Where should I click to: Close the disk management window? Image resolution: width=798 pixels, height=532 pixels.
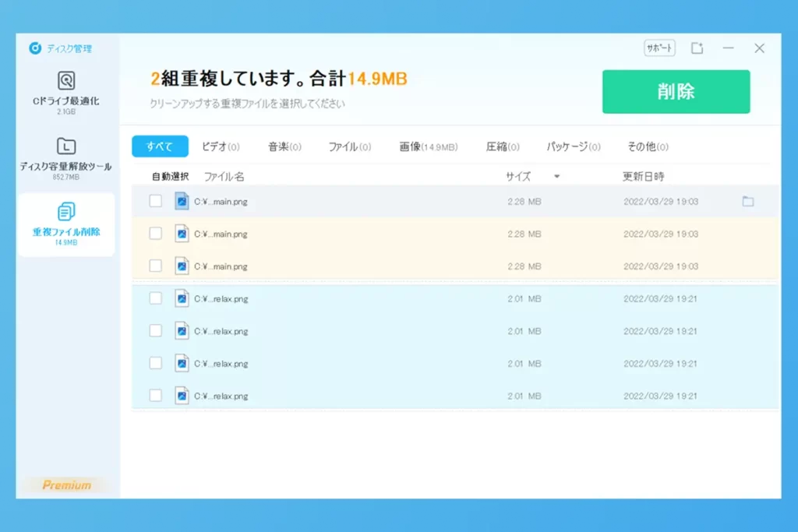759,48
